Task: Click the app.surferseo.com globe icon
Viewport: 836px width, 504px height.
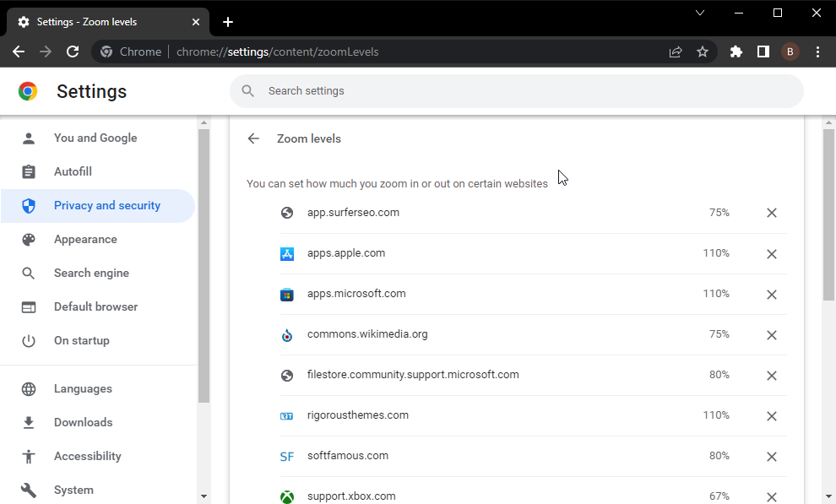Action: pyautogui.click(x=287, y=213)
